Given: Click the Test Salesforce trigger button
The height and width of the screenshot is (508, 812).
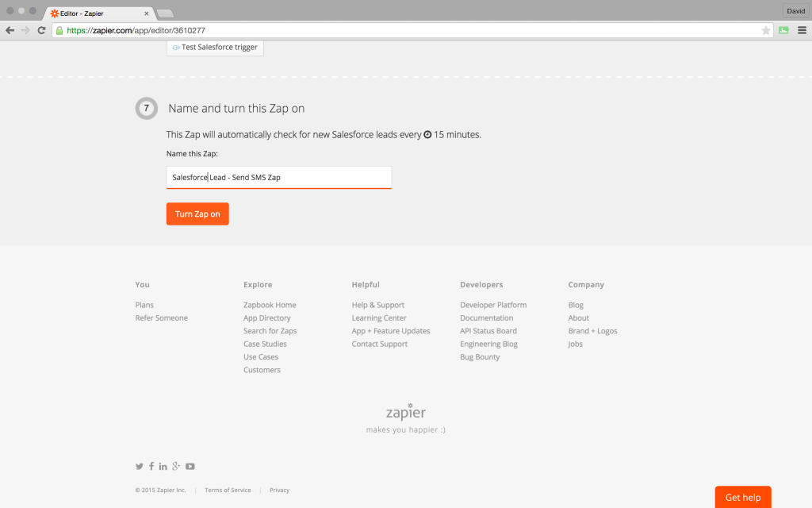Looking at the screenshot, I should point(215,47).
